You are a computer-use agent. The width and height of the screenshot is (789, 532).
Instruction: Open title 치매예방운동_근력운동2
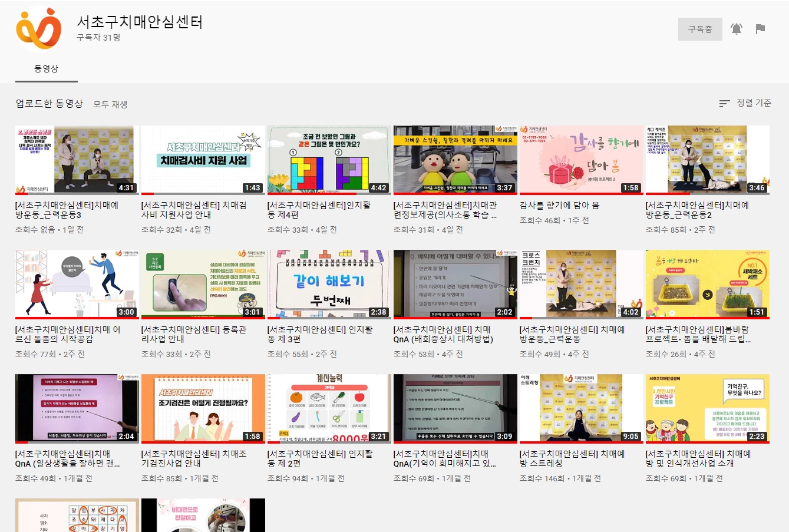(x=698, y=210)
